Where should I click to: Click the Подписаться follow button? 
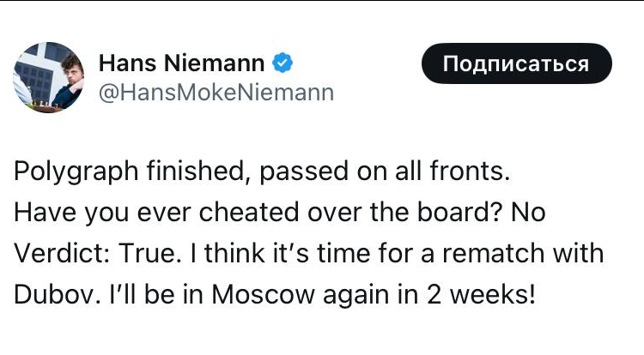pos(517,63)
